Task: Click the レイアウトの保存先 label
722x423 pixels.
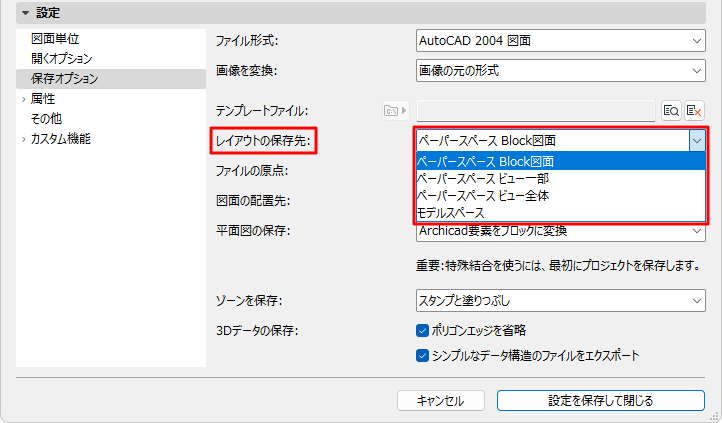Action: pos(263,141)
